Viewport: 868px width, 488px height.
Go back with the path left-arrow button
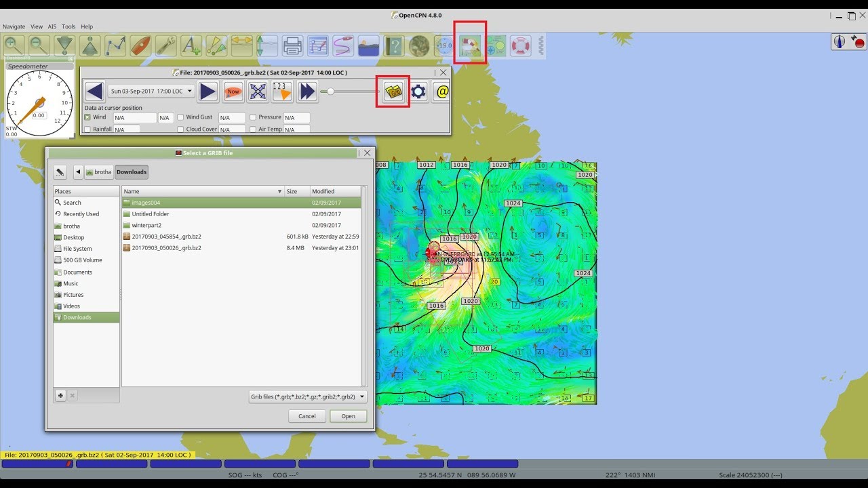coord(78,172)
